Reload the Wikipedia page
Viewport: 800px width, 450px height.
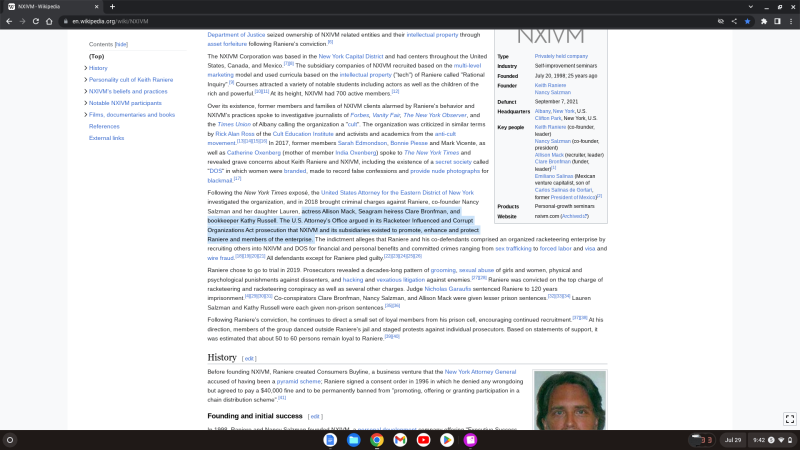tap(36, 21)
